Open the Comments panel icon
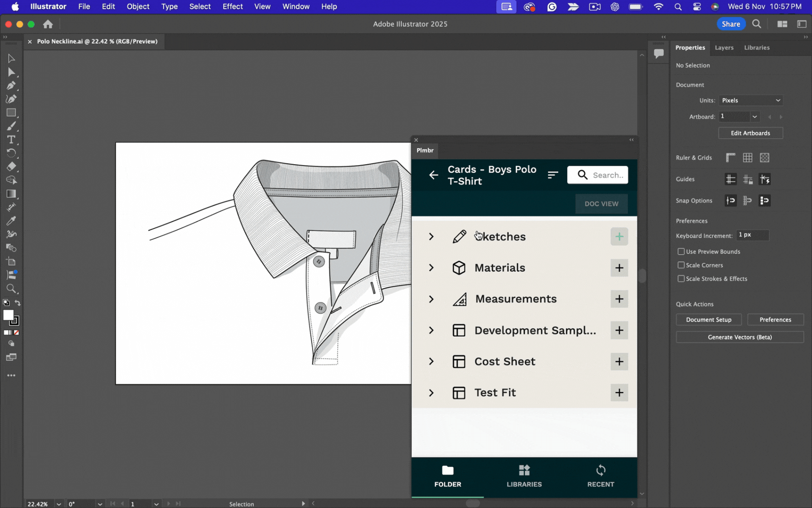 659,54
